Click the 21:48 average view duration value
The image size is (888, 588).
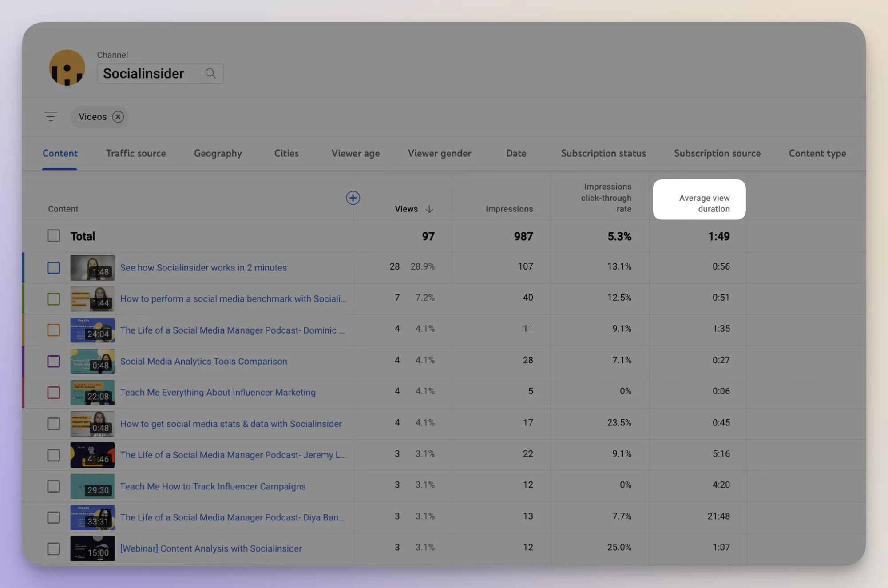click(718, 516)
